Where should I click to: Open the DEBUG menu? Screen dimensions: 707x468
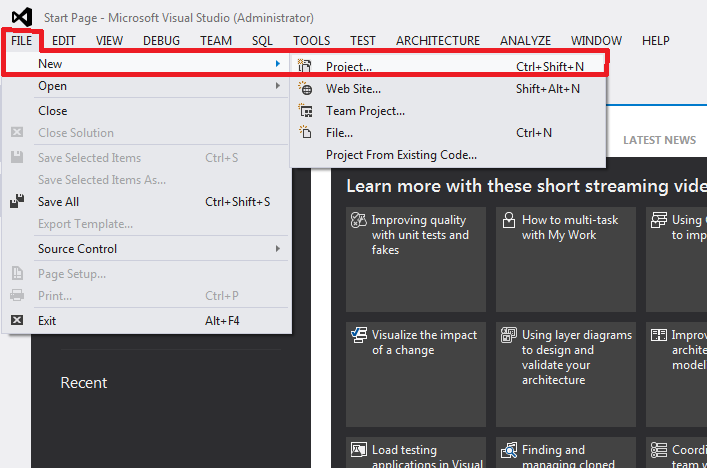[161, 41]
